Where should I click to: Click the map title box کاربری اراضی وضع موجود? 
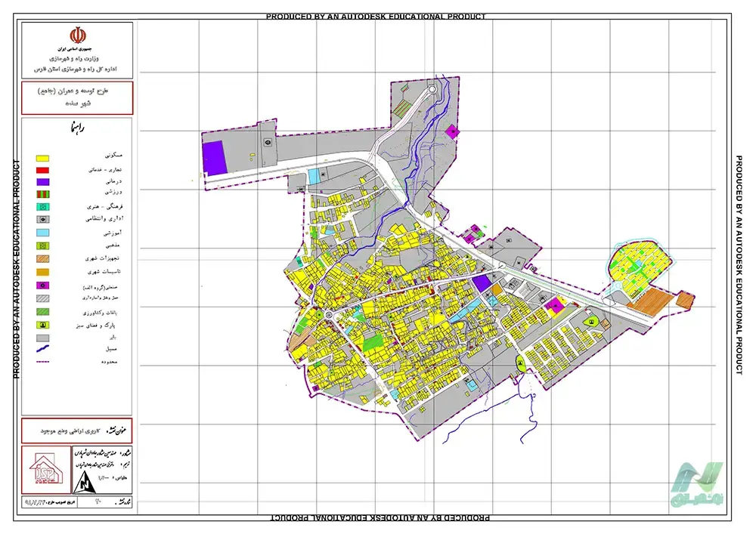(77, 429)
